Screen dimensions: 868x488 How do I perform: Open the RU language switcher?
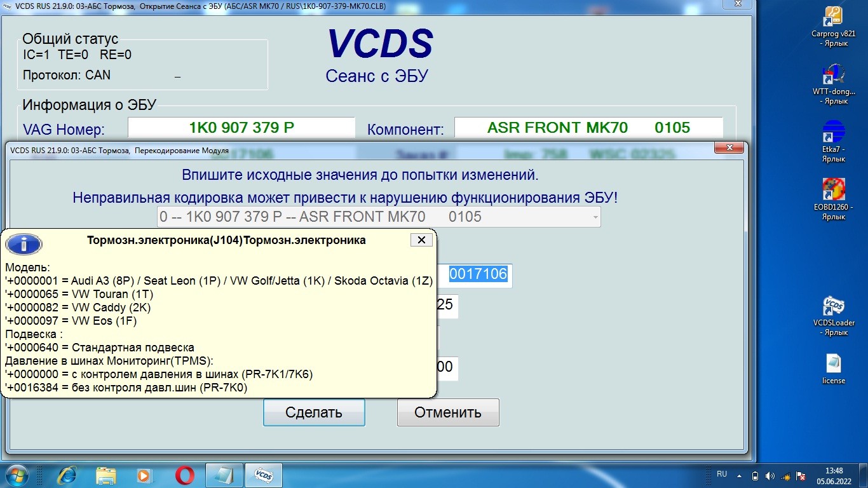click(722, 475)
